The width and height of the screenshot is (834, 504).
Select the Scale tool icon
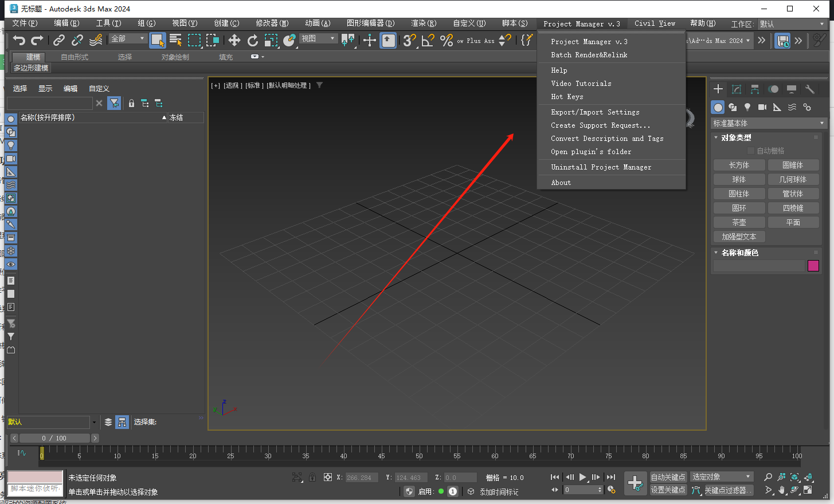click(x=271, y=40)
